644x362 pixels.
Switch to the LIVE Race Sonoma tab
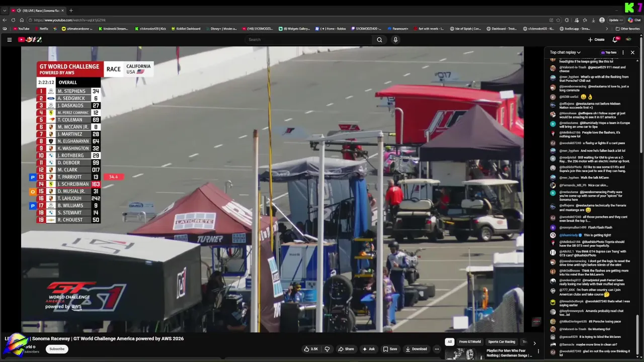pyautogui.click(x=37, y=11)
